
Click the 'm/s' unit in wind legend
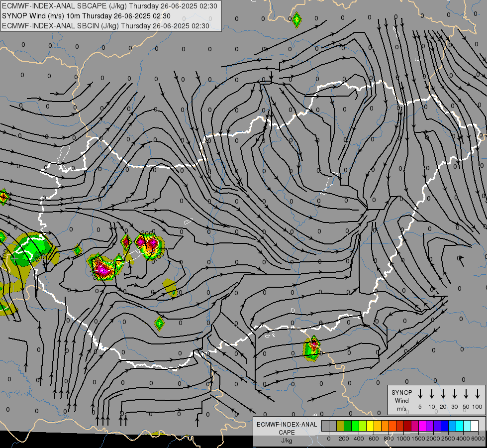401,409
